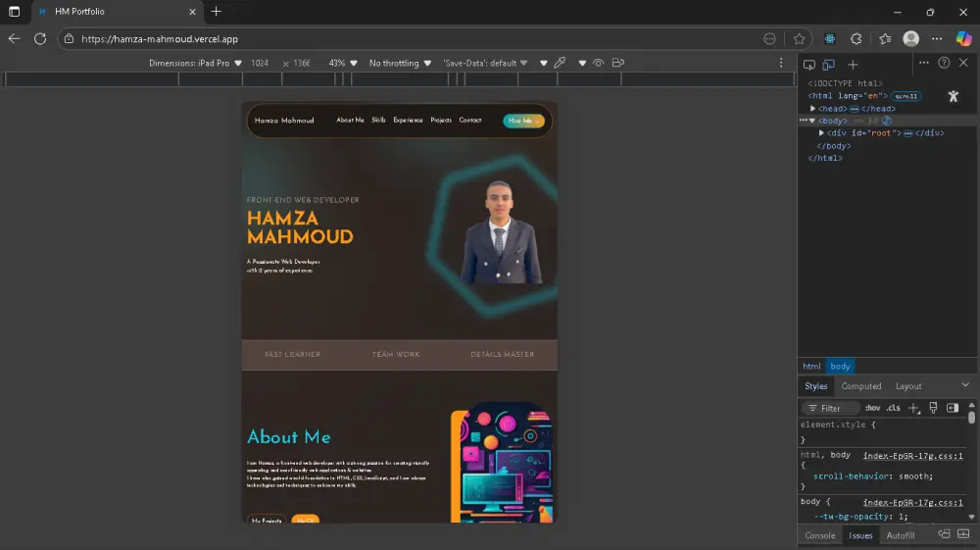Activate the inspect element picker tool
The image size is (980, 550).
point(809,65)
